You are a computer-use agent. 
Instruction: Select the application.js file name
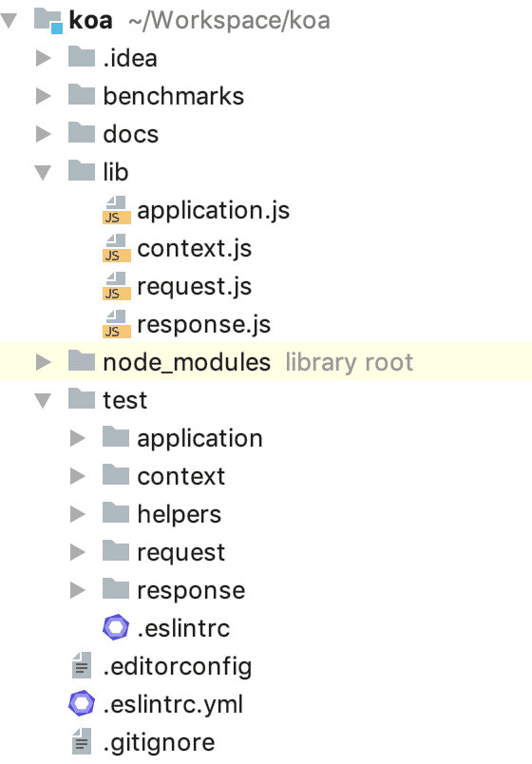coord(214,211)
